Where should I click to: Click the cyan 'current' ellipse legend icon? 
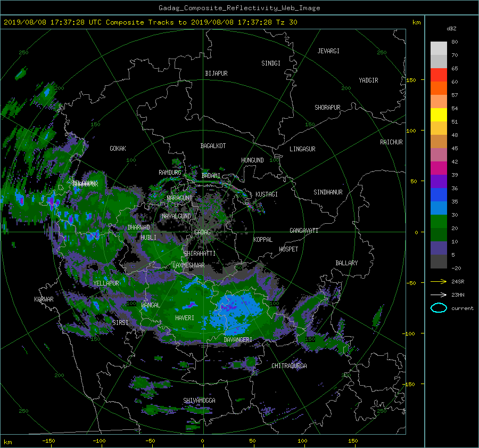[x=439, y=308]
